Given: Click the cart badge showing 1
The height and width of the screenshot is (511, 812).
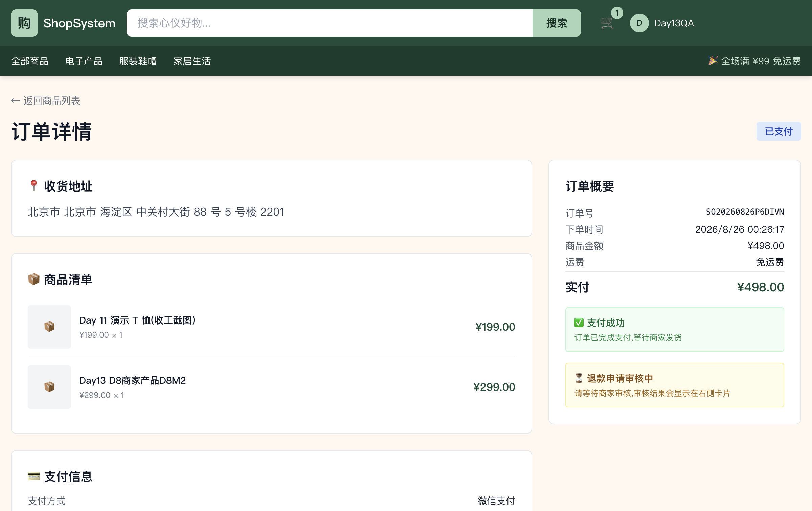Looking at the screenshot, I should [x=617, y=13].
